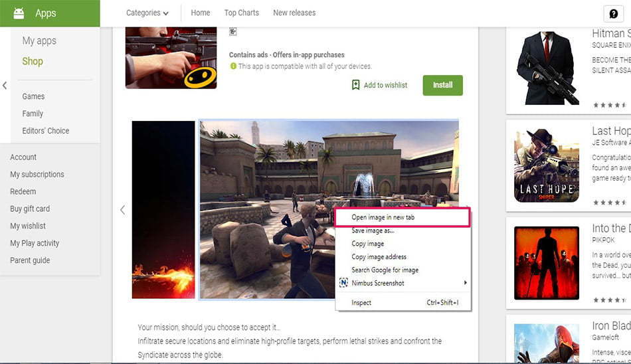Viewport: 631px width, 364px height.
Task: Select Shop in the sidebar
Action: 33,61
